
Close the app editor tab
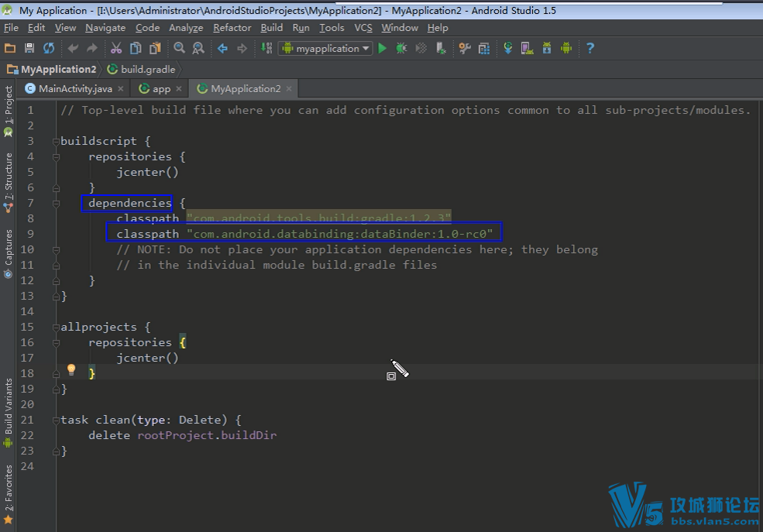click(x=179, y=88)
